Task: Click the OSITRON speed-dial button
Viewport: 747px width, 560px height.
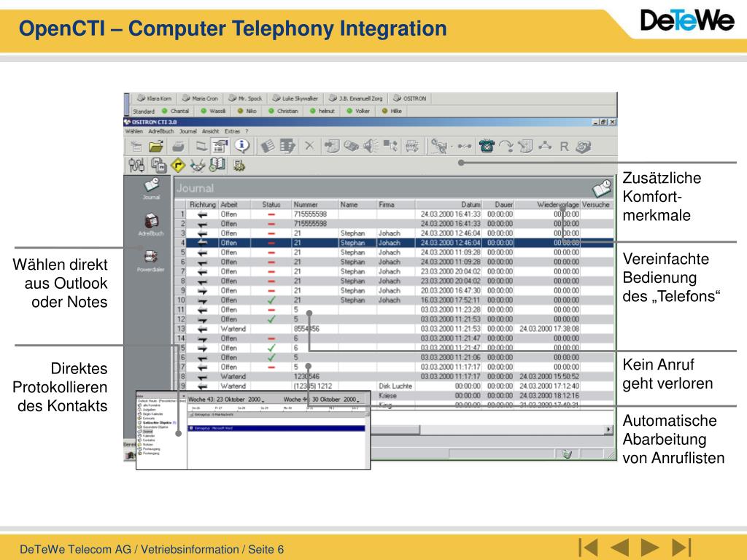Action: coord(410,98)
